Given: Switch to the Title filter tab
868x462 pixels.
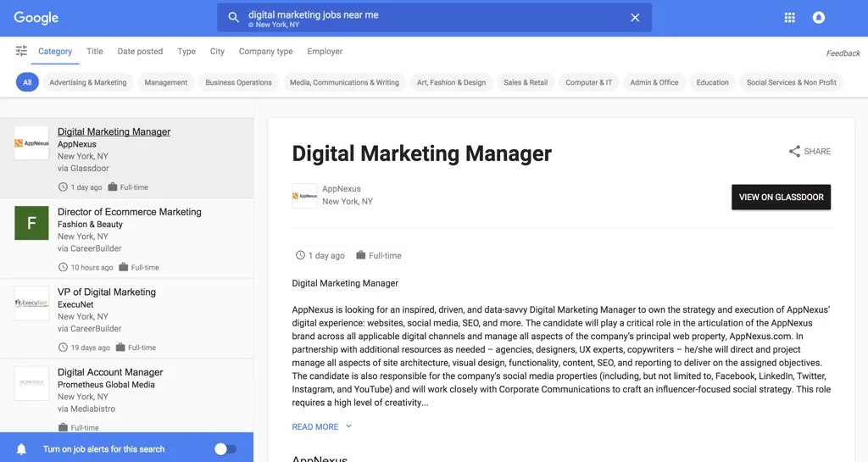Looking at the screenshot, I should pyautogui.click(x=95, y=51).
